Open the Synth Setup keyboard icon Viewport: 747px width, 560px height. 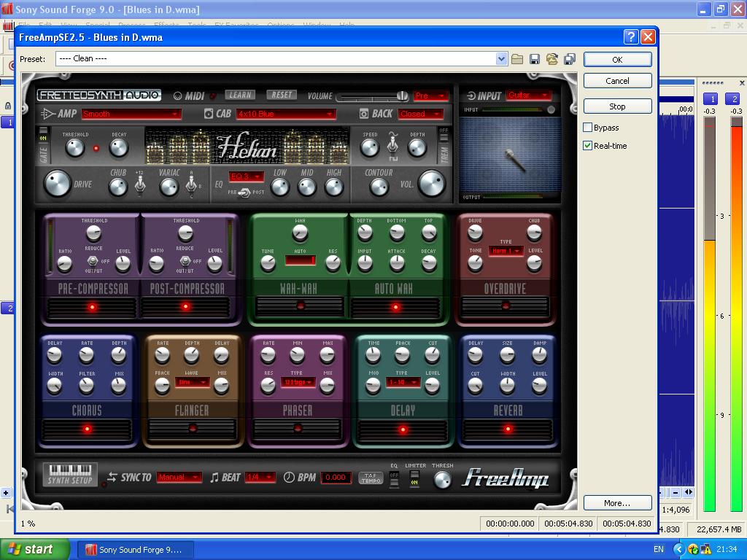69,475
